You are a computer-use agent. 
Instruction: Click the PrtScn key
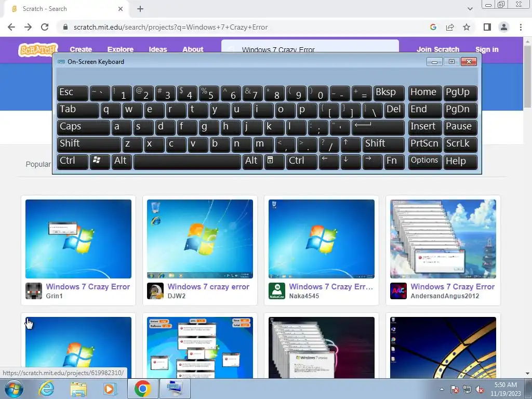pos(425,144)
